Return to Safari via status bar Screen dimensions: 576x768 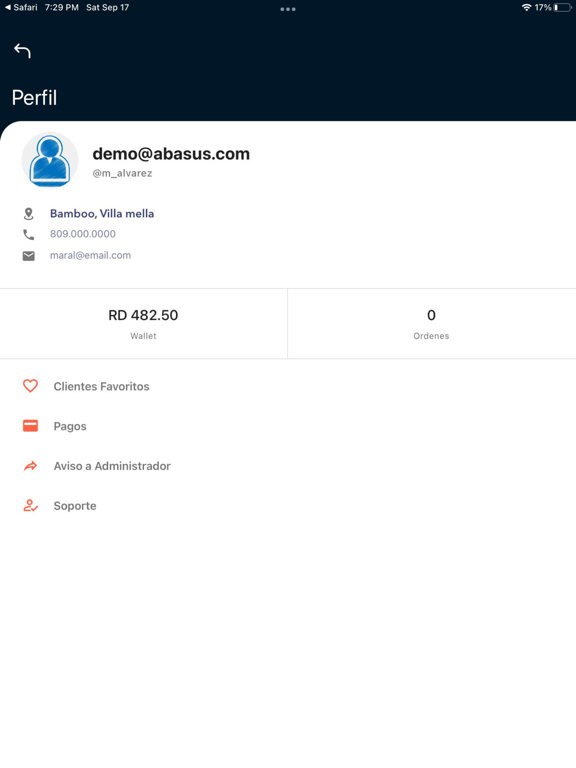[x=21, y=7]
